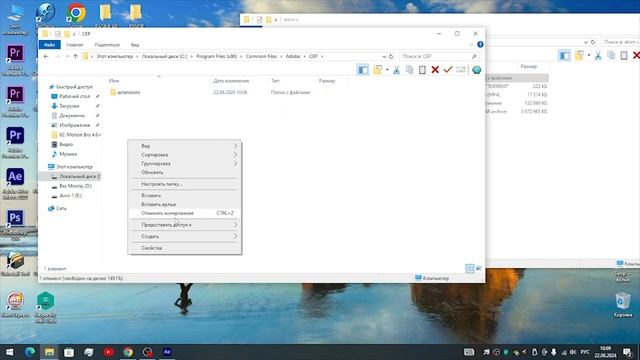This screenshot has width=640, height=360.
Task: Click Этот компьютер in the address breadcrumb
Action: coord(115,56)
